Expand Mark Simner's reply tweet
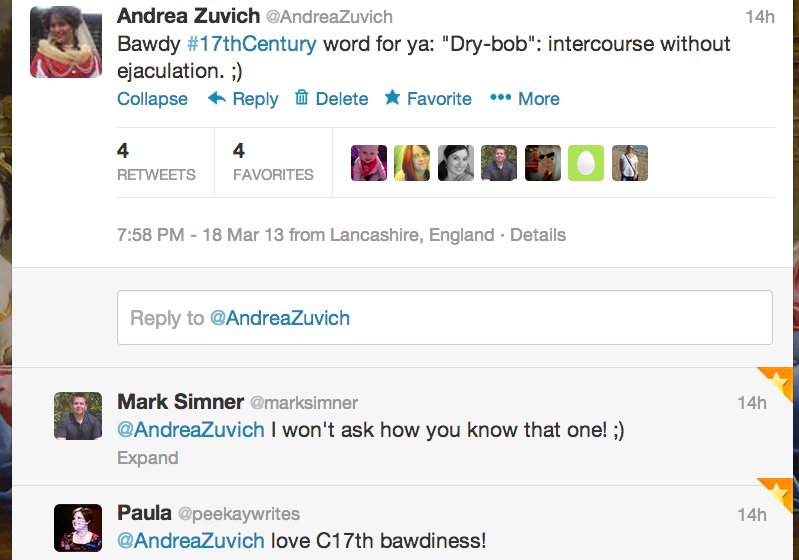 [147, 458]
